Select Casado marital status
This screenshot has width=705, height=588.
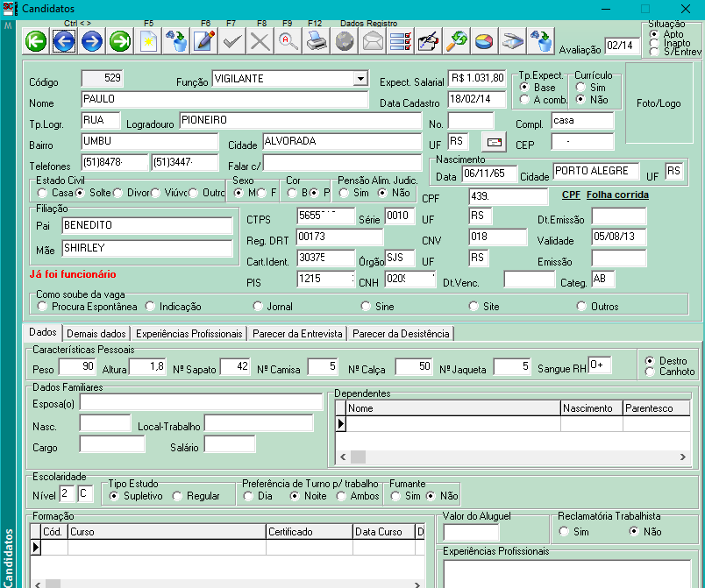tap(42, 193)
